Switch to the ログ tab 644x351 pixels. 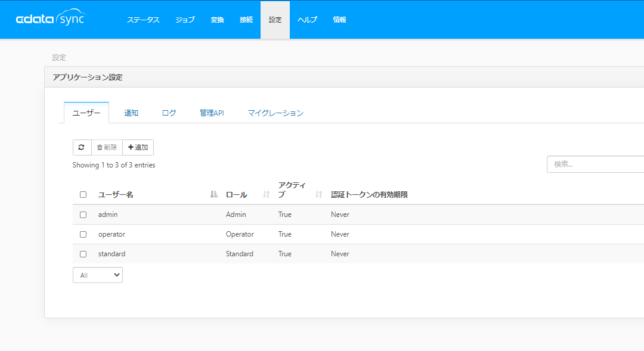(169, 113)
